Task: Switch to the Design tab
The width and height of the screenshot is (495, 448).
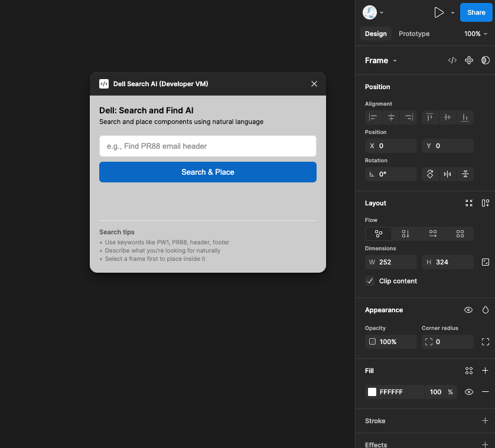Action: pyautogui.click(x=376, y=34)
